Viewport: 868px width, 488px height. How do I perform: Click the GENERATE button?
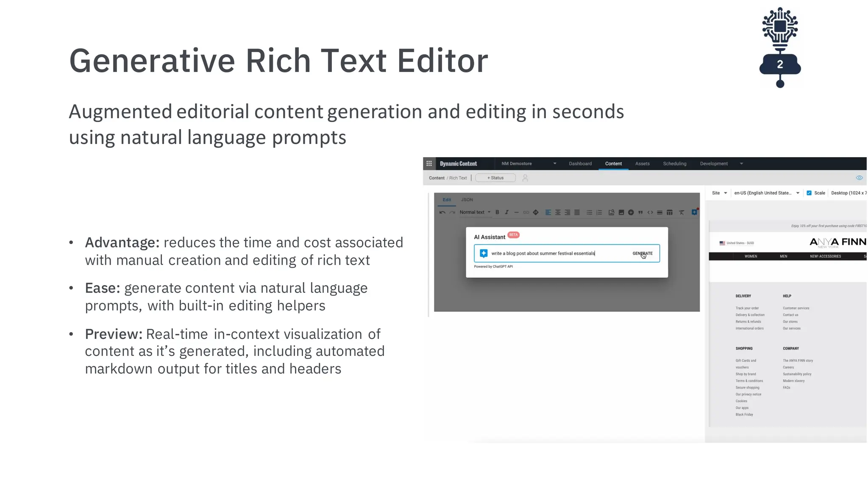[x=643, y=253]
